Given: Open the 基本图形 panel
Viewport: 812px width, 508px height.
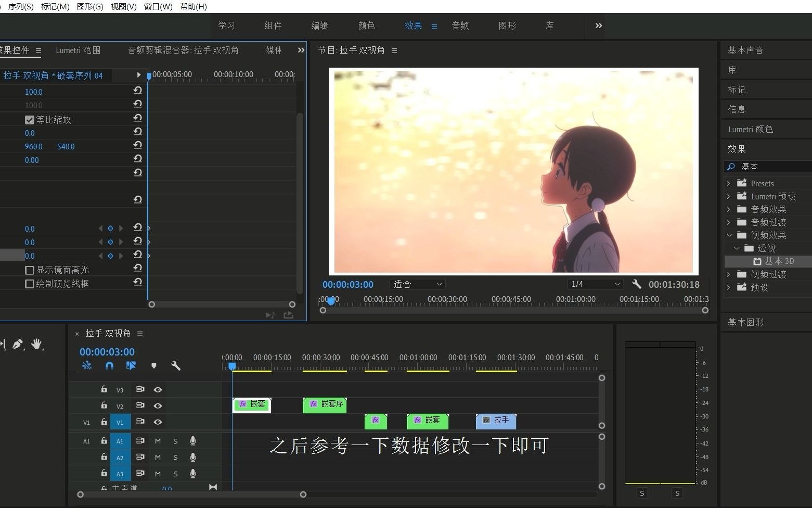Looking at the screenshot, I should (746, 323).
